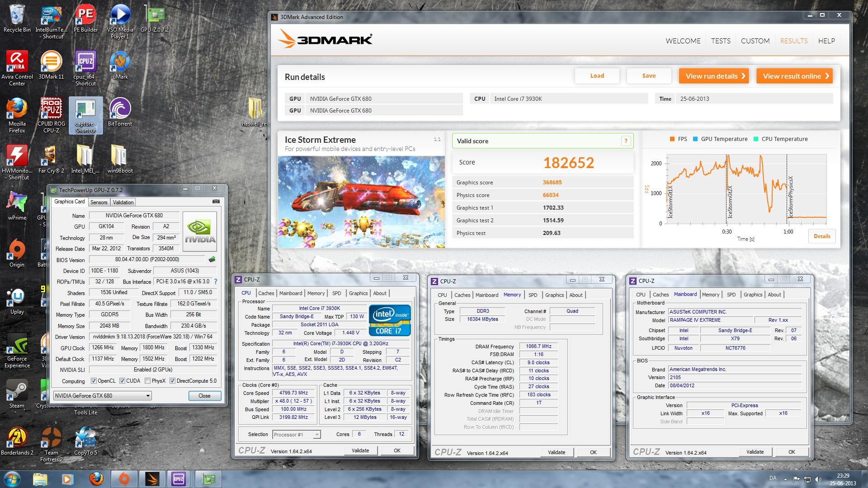Open Firefox taskbar icon
The height and width of the screenshot is (488, 868).
(95, 479)
